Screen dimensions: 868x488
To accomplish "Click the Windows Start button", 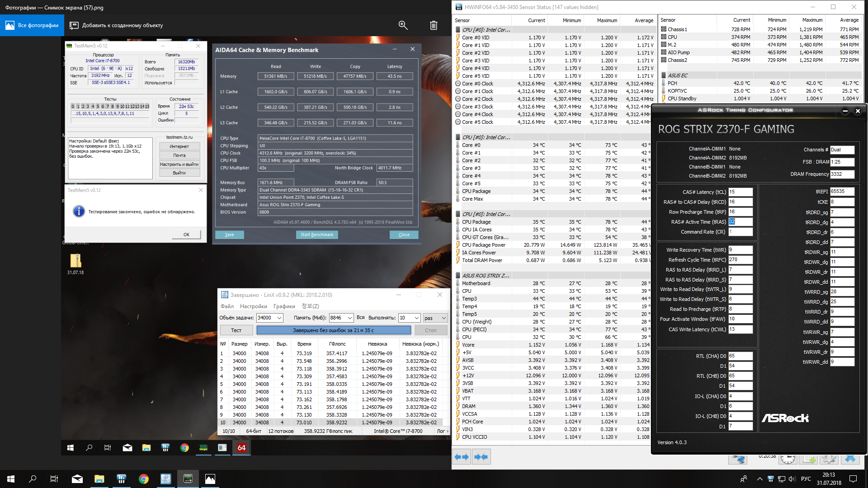I will [x=11, y=479].
